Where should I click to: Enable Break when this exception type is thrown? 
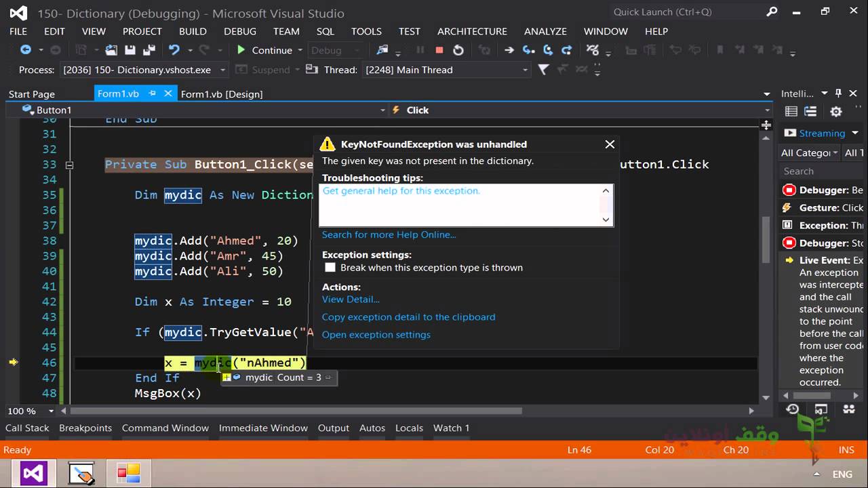330,268
